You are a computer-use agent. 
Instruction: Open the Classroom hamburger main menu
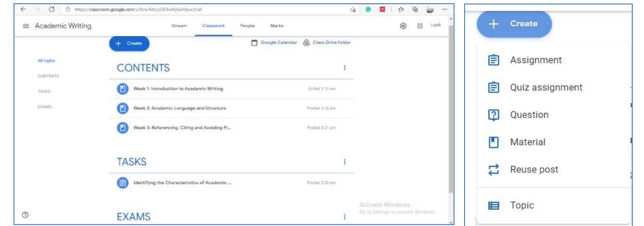click(x=26, y=26)
